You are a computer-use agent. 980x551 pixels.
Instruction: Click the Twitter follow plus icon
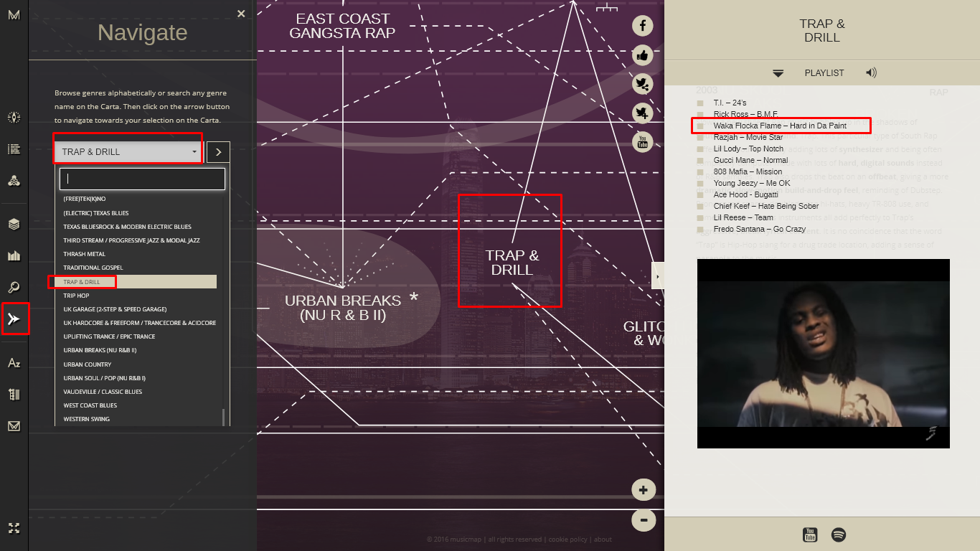click(642, 113)
